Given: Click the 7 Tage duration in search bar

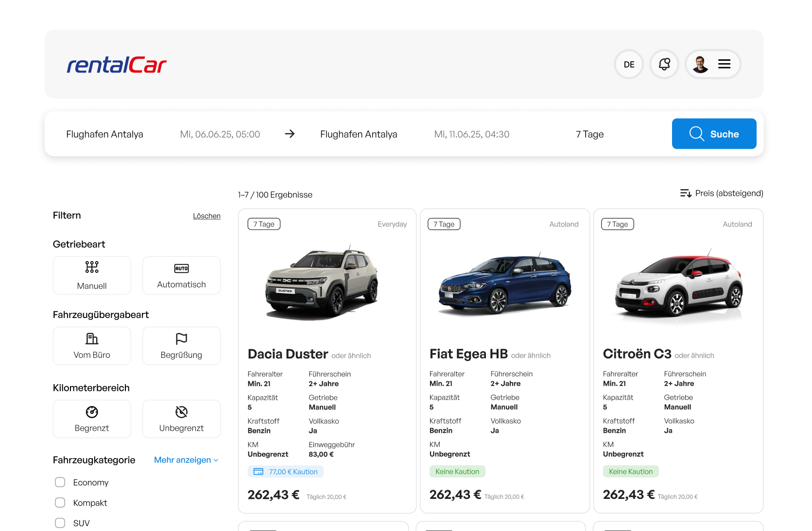Looking at the screenshot, I should point(589,134).
